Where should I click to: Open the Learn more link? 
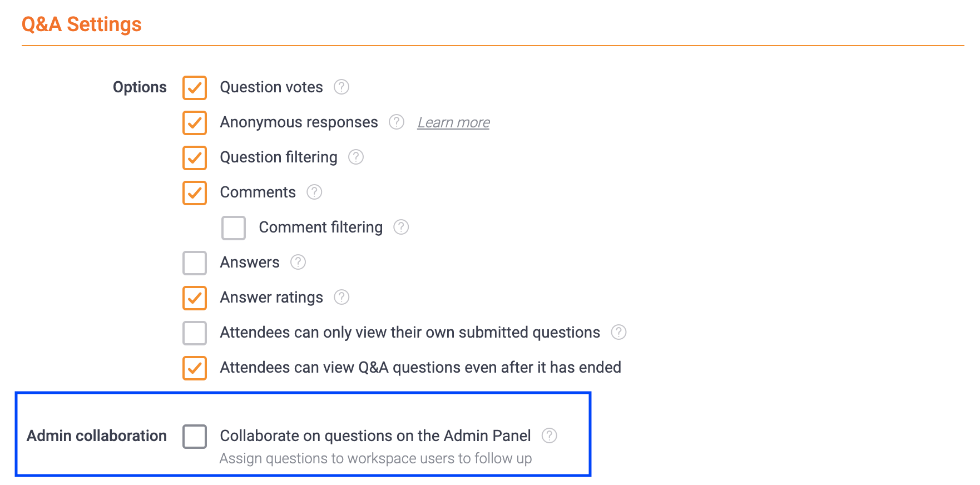tap(453, 122)
